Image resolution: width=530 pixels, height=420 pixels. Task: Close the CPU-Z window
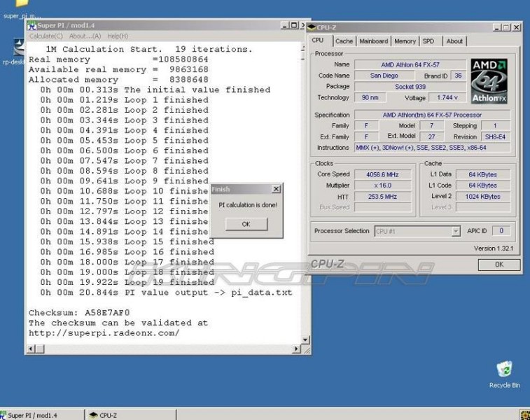[517, 27]
